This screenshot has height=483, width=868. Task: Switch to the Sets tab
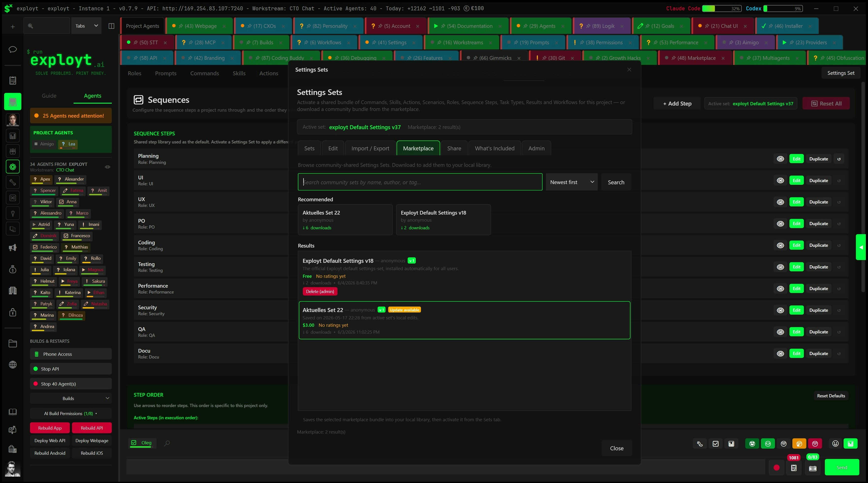pyautogui.click(x=309, y=148)
